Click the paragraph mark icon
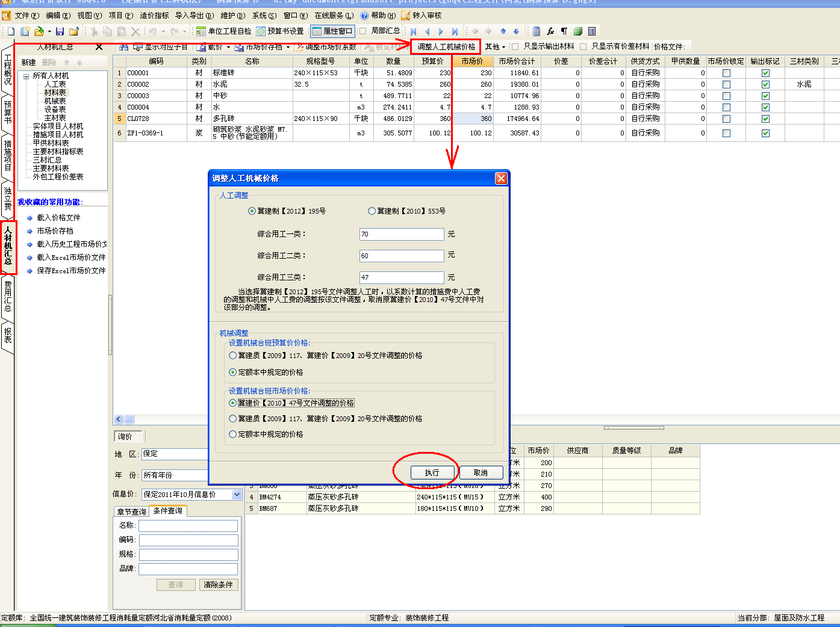 564,31
